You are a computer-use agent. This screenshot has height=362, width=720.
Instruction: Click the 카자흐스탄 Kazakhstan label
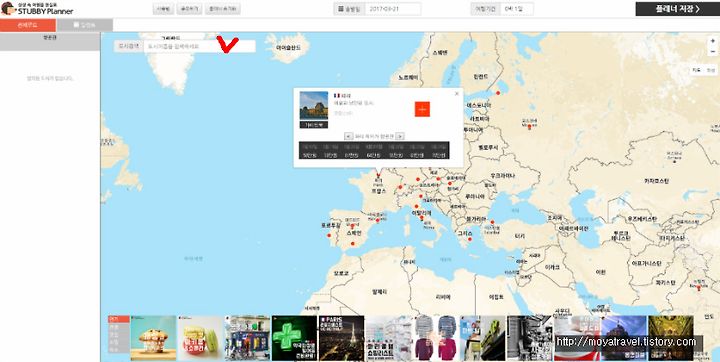coord(657,181)
